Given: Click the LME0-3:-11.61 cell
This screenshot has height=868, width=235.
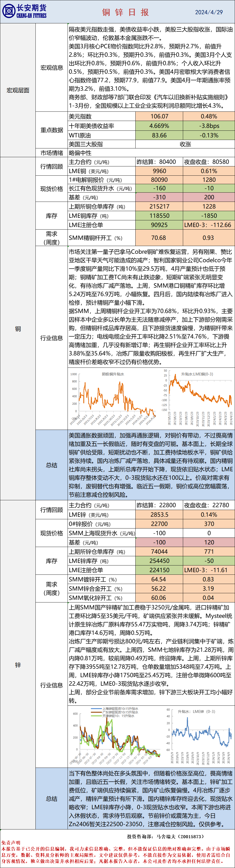Looking at the screenshot, I should [209, 570].
